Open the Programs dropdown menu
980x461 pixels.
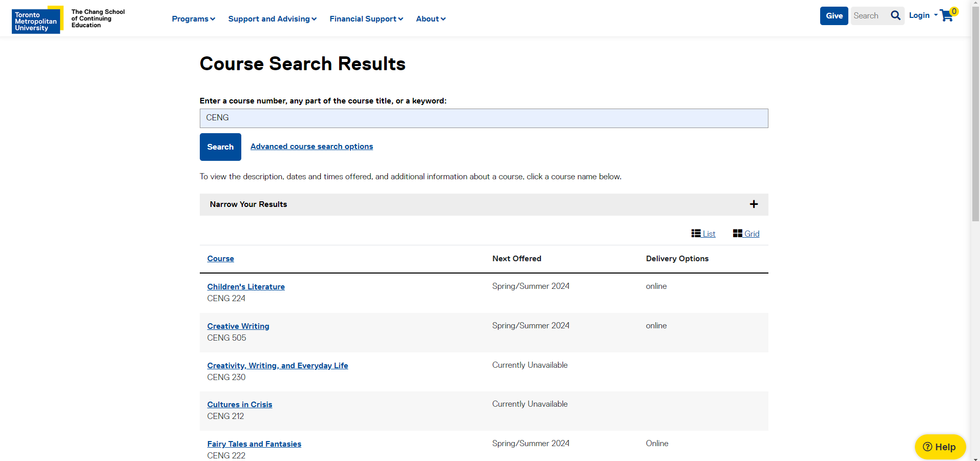[193, 19]
